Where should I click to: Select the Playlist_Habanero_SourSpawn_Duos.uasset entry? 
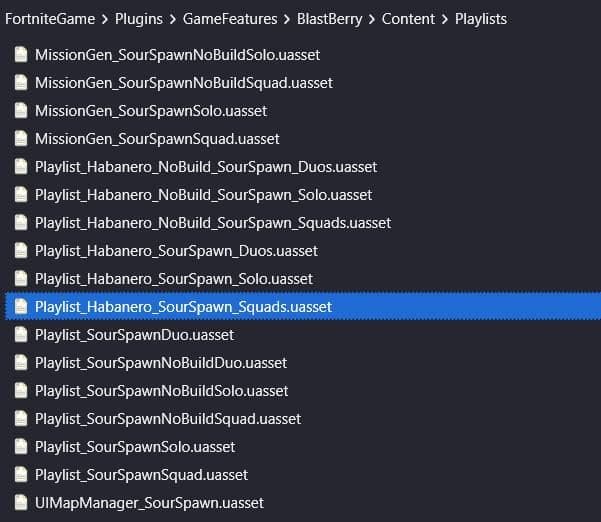(176, 251)
